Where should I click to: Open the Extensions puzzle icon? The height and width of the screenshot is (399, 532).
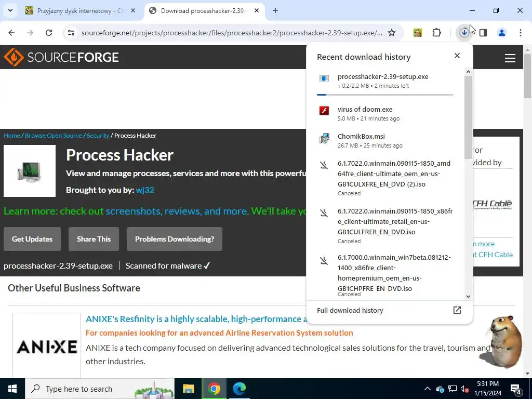(436, 33)
